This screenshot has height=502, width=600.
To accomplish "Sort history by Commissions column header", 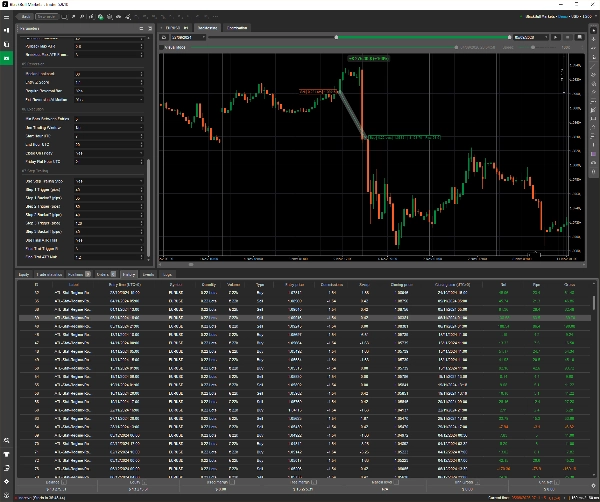I will pos(332,285).
